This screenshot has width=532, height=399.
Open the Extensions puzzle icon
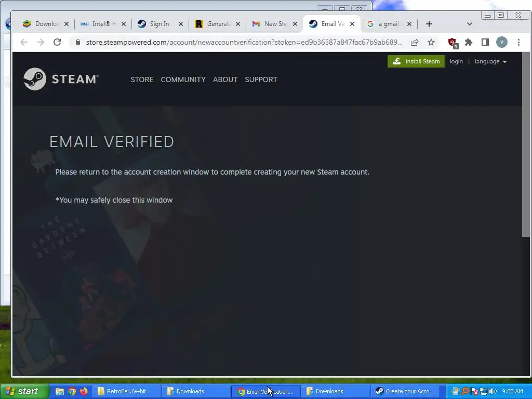coord(469,42)
